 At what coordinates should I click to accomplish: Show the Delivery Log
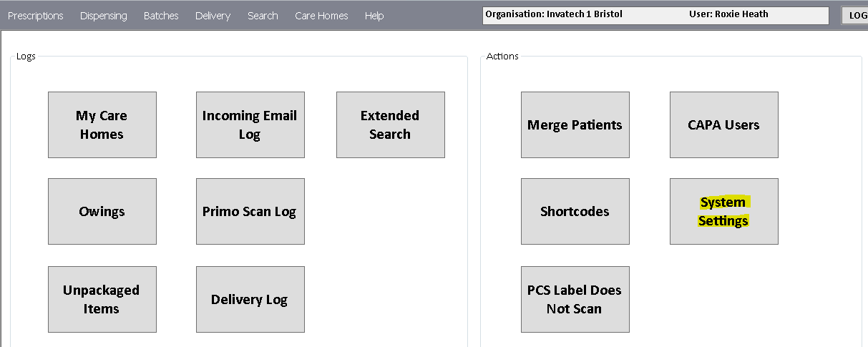(x=250, y=299)
